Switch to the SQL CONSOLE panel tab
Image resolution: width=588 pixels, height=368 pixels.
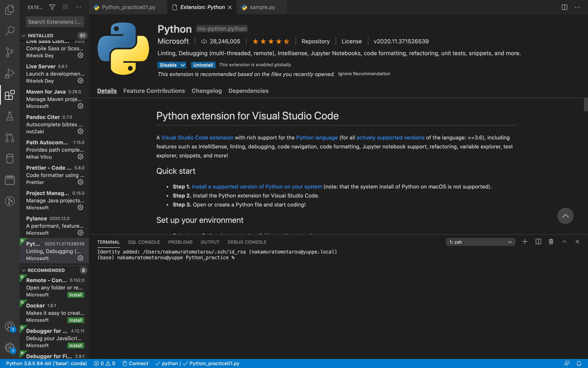[144, 242]
